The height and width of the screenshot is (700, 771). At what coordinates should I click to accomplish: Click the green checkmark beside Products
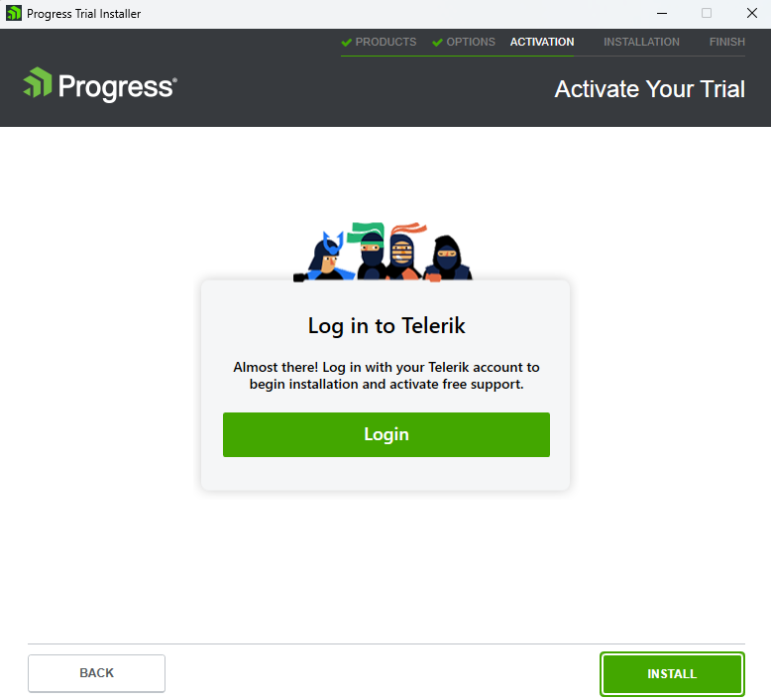click(x=346, y=43)
